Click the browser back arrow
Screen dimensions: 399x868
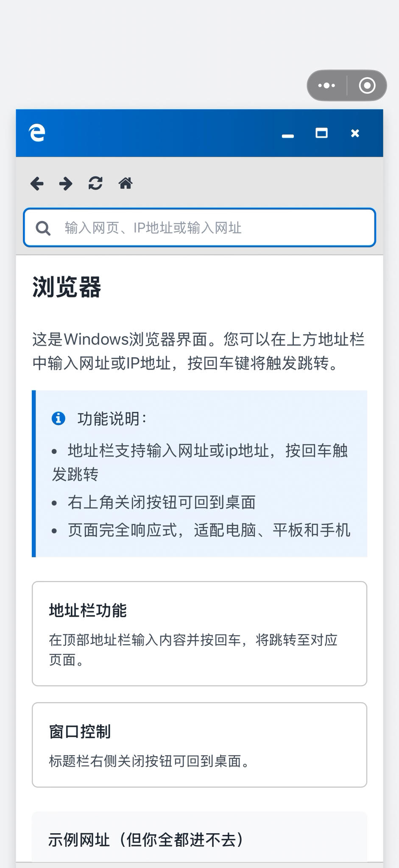pos(37,184)
